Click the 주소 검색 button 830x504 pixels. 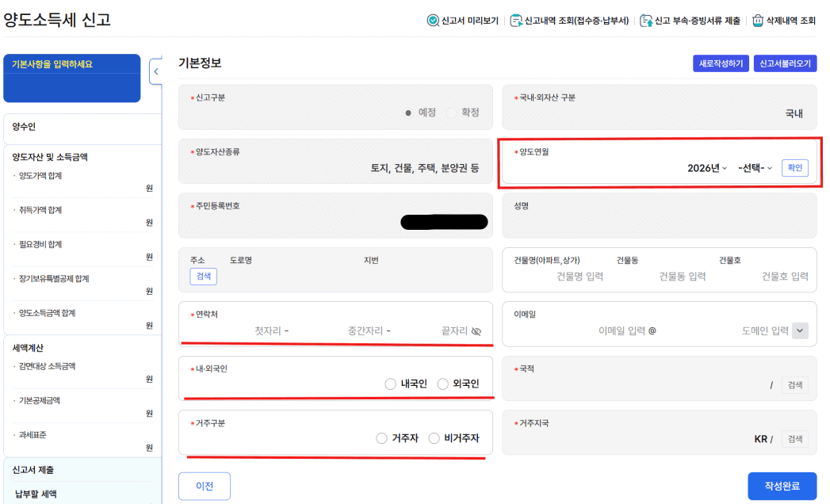click(203, 276)
